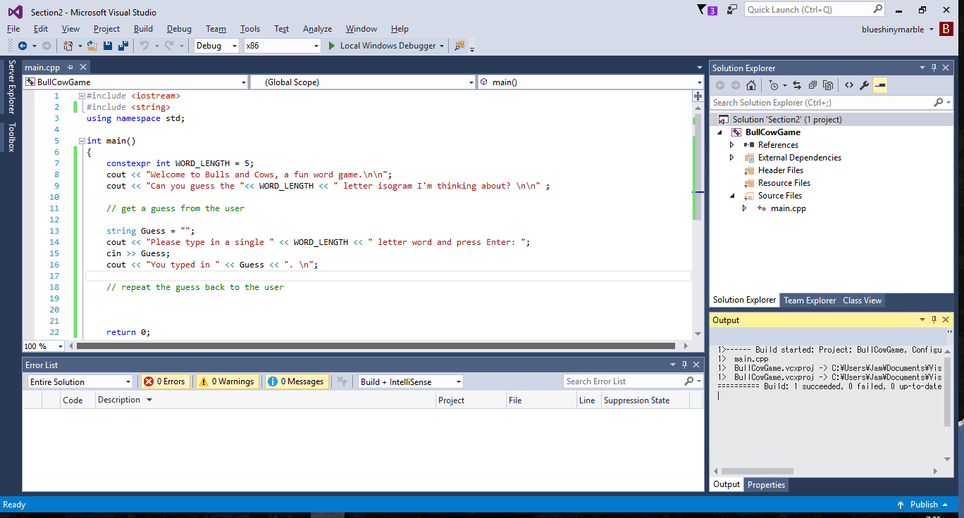Click the Quick Launch search field
Image resolution: width=964 pixels, height=518 pixels.
[815, 9]
